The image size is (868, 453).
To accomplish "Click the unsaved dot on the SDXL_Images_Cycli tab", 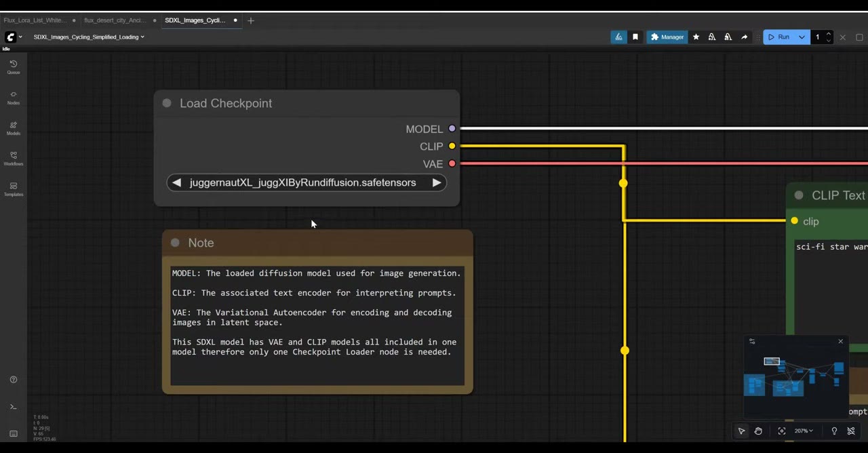I will (x=235, y=20).
